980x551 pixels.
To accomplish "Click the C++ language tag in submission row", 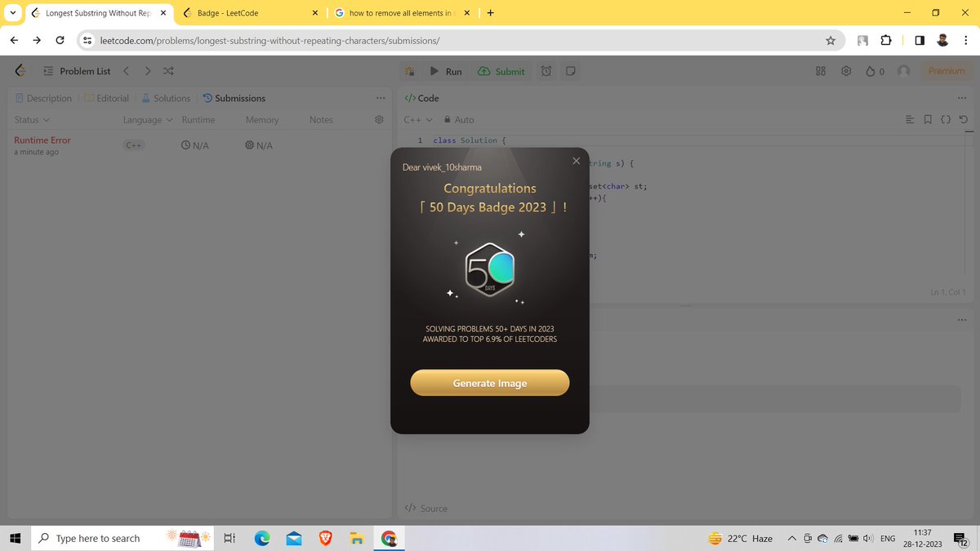I will (134, 145).
